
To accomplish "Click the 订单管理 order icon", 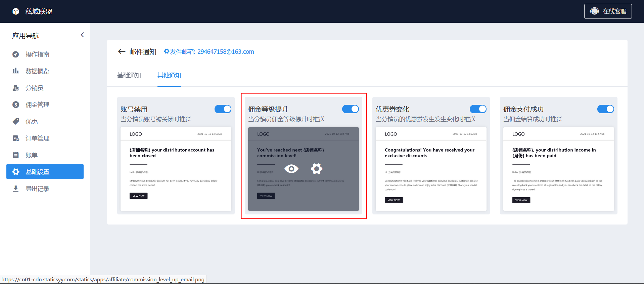I will (x=16, y=138).
